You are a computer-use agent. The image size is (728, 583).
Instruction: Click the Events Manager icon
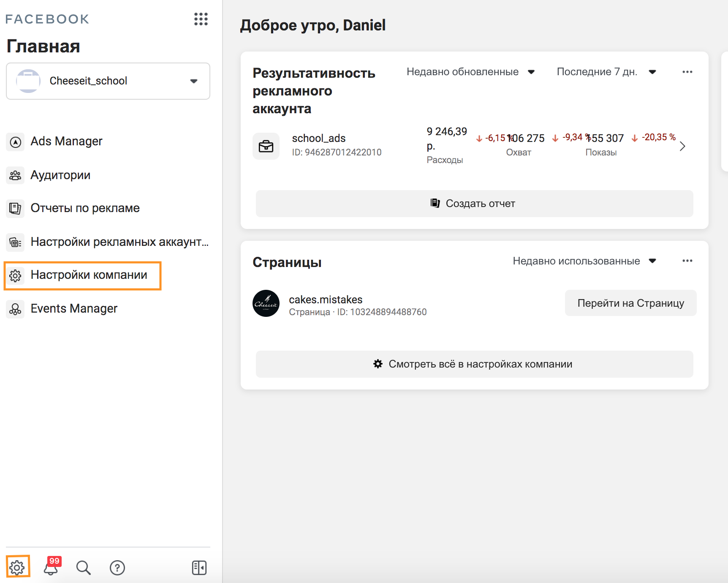pyautogui.click(x=16, y=309)
